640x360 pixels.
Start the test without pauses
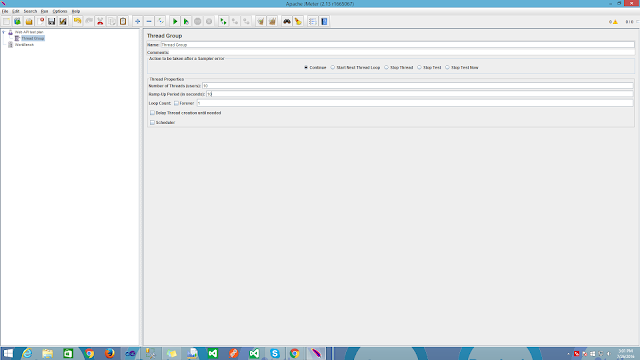pos(186,21)
